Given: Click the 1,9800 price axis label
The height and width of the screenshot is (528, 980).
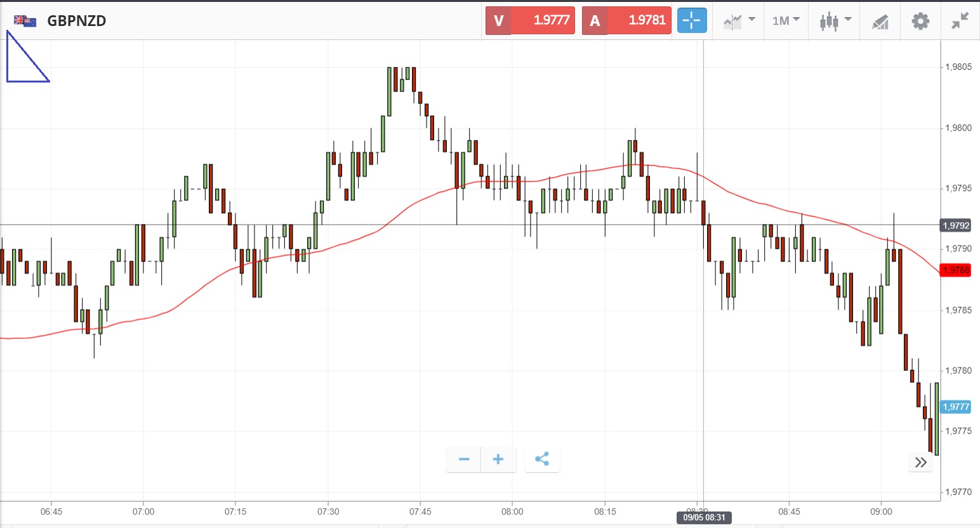Looking at the screenshot, I should [x=958, y=128].
